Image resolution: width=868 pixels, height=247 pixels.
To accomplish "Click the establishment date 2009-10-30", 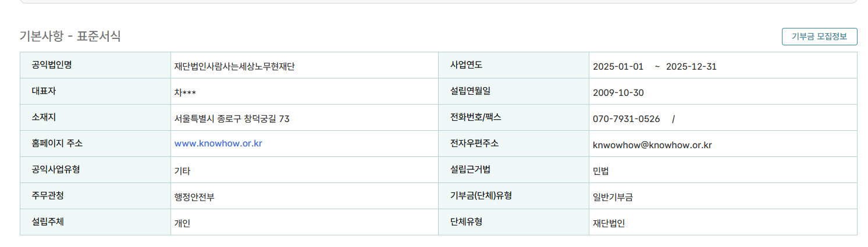I will pyautogui.click(x=618, y=92).
